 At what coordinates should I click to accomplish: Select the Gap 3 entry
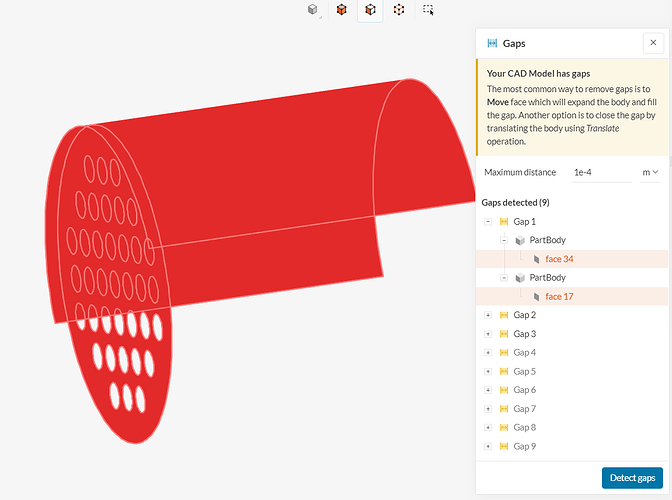click(525, 334)
